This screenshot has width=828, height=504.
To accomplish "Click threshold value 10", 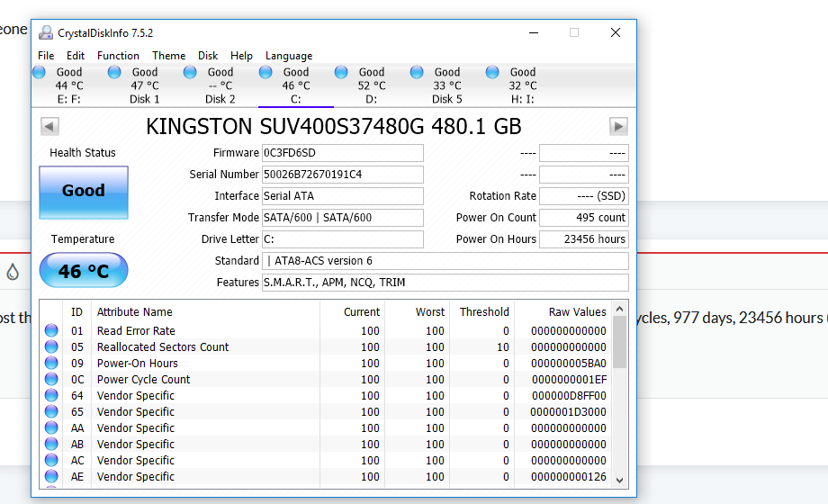I will pos(503,347).
